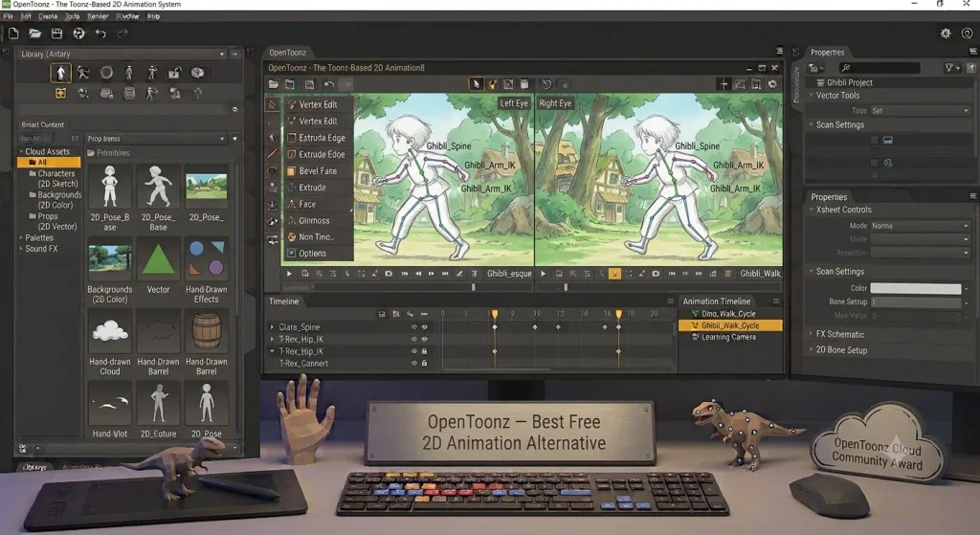Open Characters (2D Sketch) folder in tree
The width and height of the screenshot is (980, 535).
click(56, 179)
